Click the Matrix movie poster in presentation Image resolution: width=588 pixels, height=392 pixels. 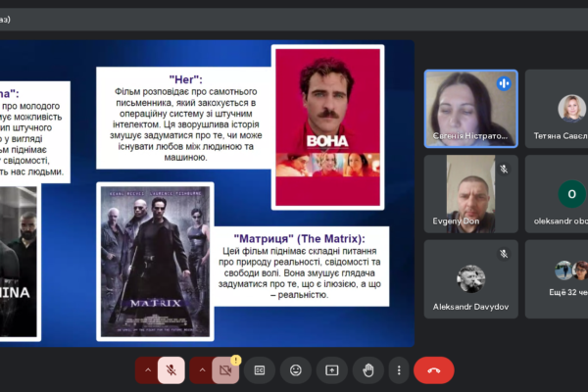[155, 262]
